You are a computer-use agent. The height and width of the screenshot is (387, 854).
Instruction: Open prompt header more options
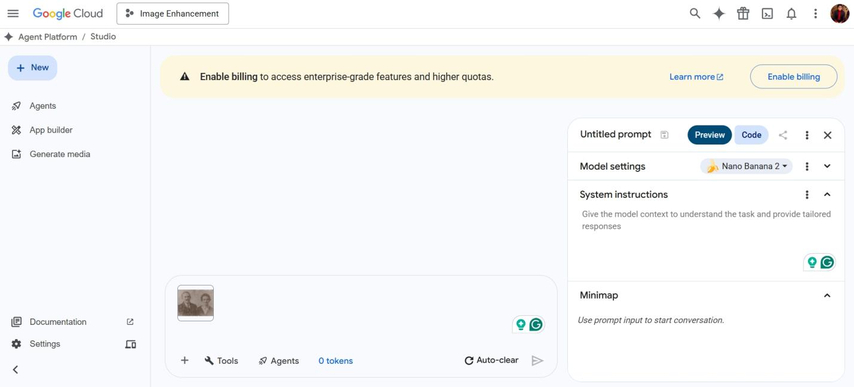(x=807, y=135)
